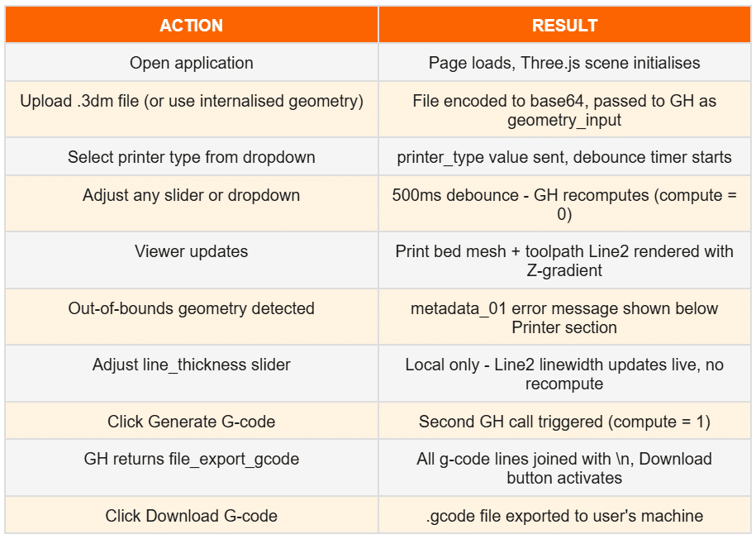This screenshot has width=756, height=539.
Task: Click the "metadata_01 error message" result cell
Action: pyautogui.click(x=564, y=317)
